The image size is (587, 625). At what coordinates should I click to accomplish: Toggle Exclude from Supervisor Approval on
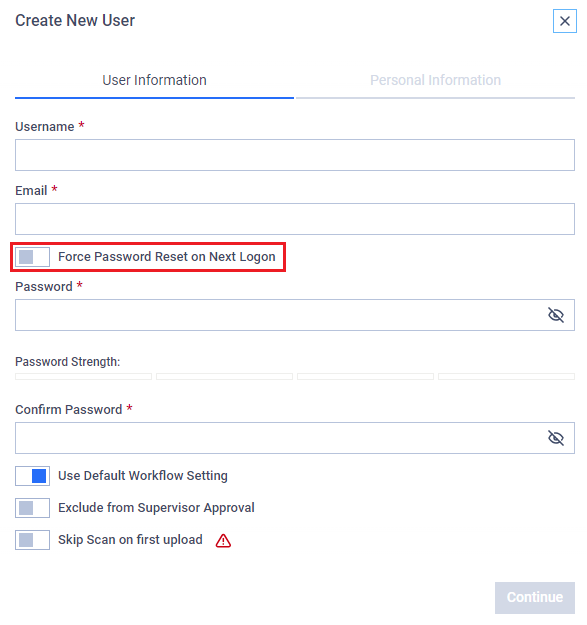(x=32, y=508)
